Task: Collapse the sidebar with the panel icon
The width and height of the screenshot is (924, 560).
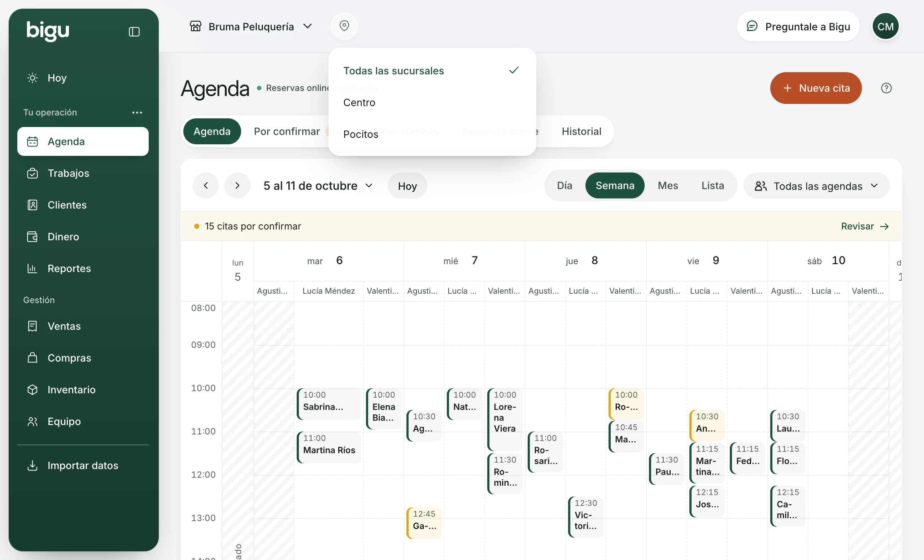Action: [134, 31]
